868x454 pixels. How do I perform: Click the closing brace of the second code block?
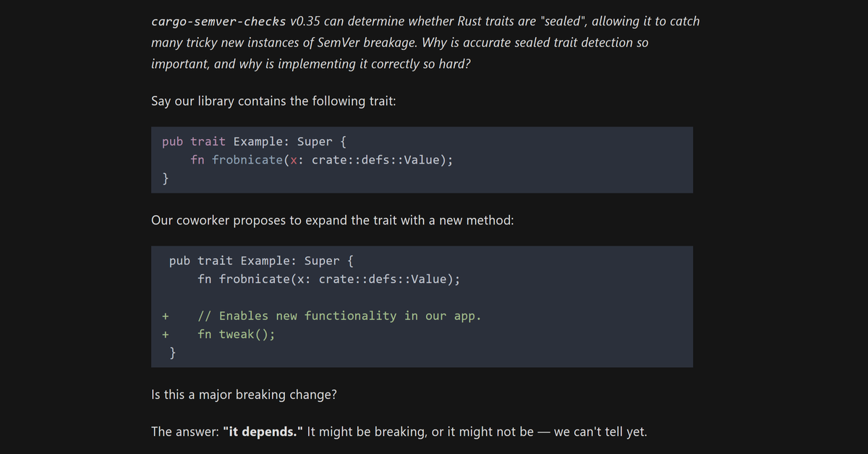[x=173, y=353]
